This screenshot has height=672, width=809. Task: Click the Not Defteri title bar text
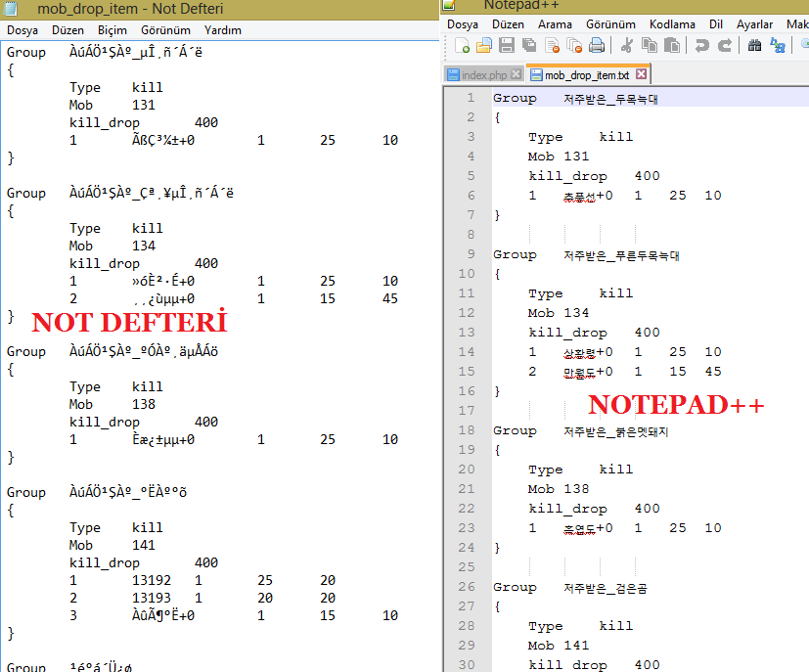tap(130, 9)
